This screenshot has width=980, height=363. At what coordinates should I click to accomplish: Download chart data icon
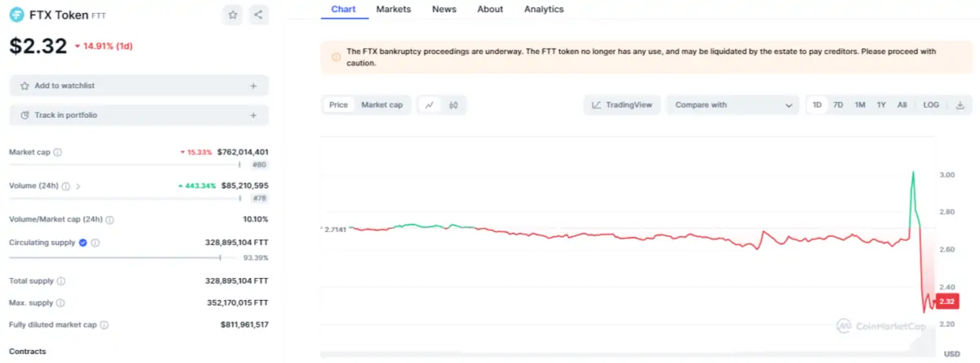[x=960, y=105]
